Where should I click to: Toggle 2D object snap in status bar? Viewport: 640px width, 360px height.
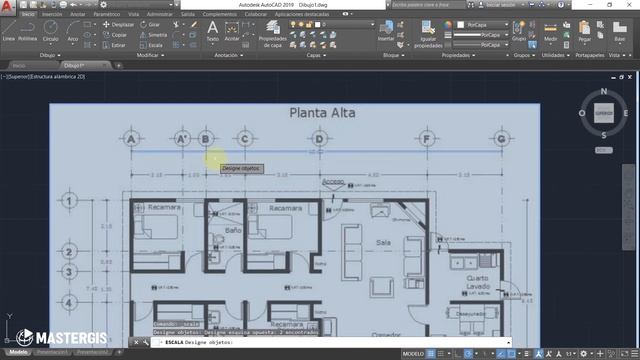pyautogui.click(x=511, y=354)
